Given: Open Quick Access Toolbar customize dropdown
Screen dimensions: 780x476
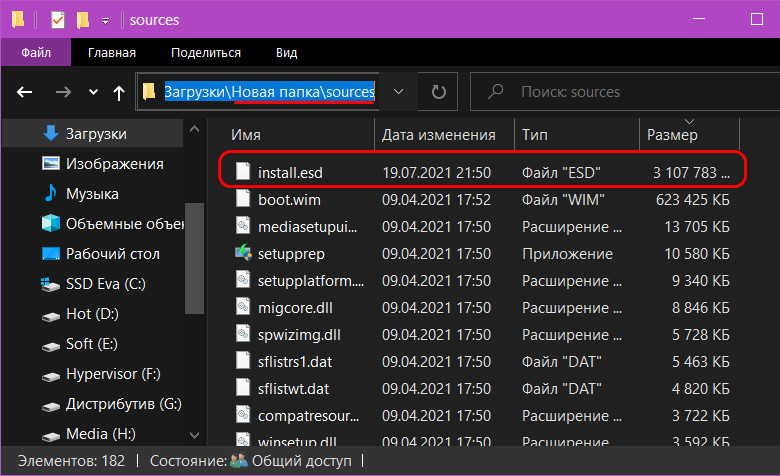Looking at the screenshot, I should [105, 21].
